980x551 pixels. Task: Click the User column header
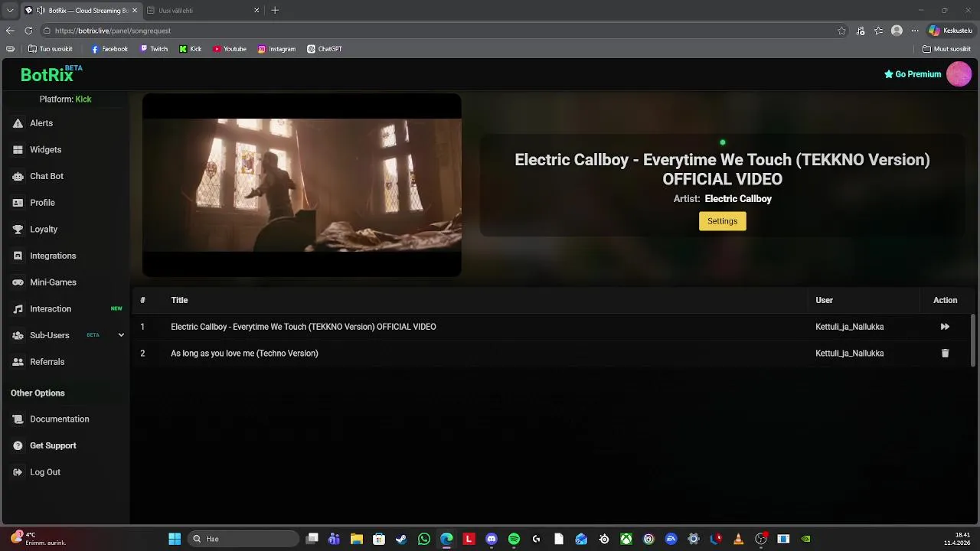824,300
